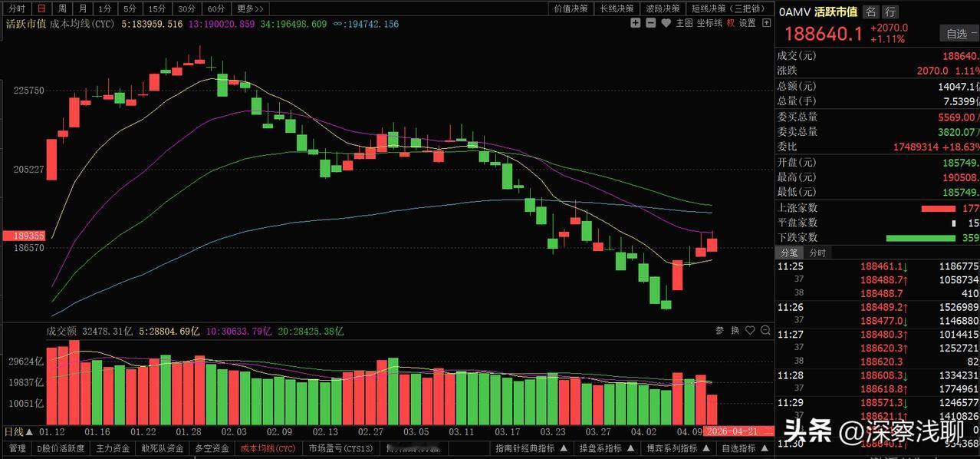Screen dimensions: 980x459
Task: Expand 操盘系指标 menu
Action: coord(606,448)
